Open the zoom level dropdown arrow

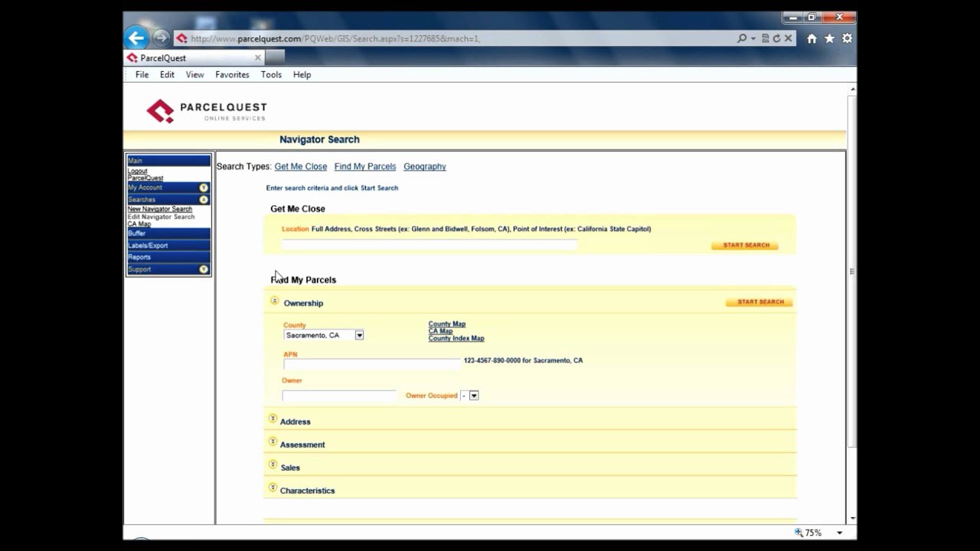pos(839,533)
